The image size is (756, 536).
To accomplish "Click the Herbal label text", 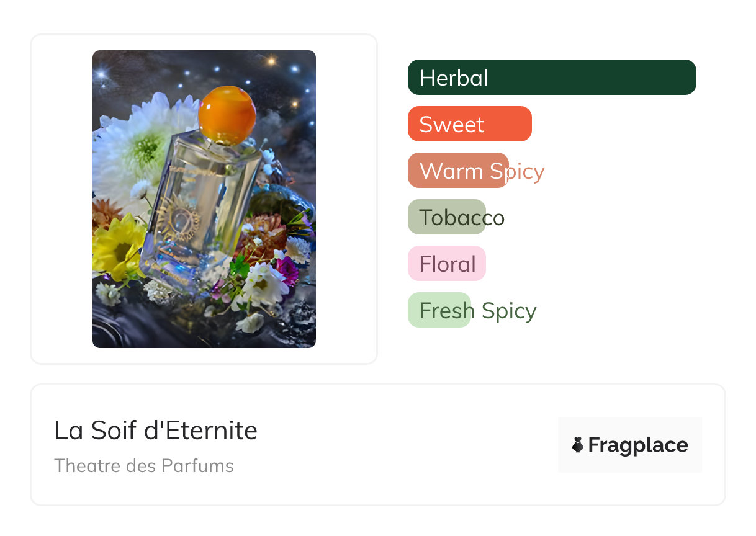I will [x=454, y=78].
